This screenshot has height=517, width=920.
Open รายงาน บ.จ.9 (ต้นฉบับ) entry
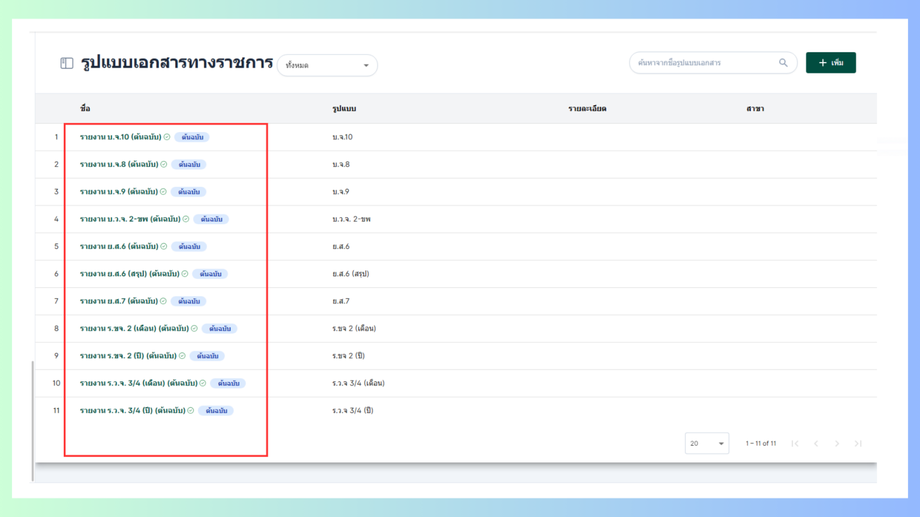tap(119, 192)
